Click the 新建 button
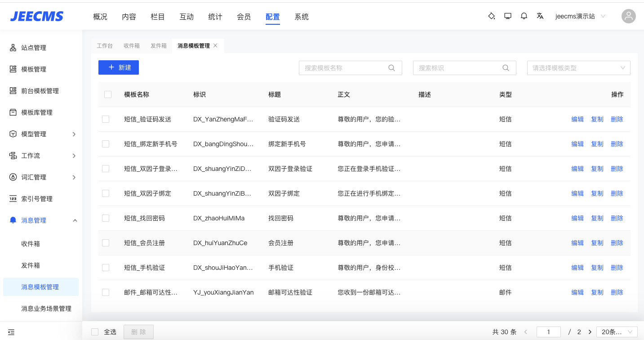 point(119,67)
